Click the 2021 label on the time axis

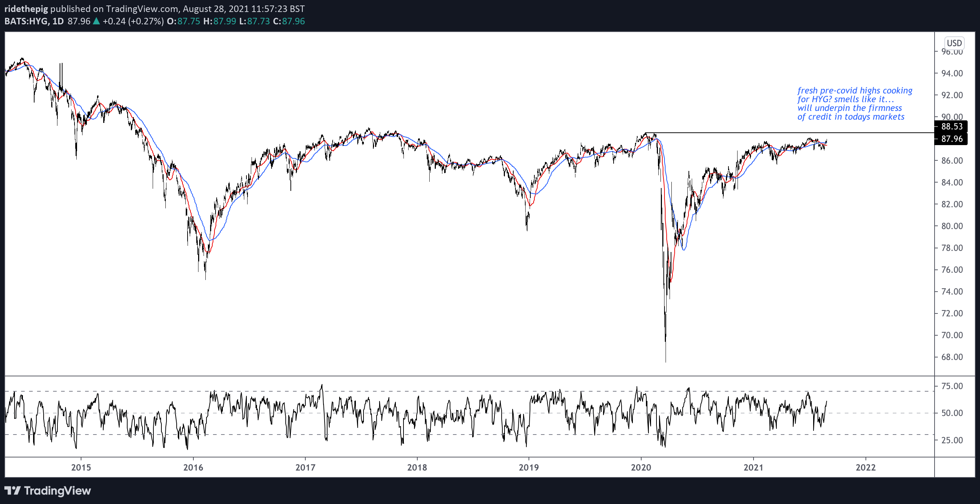pos(753,468)
